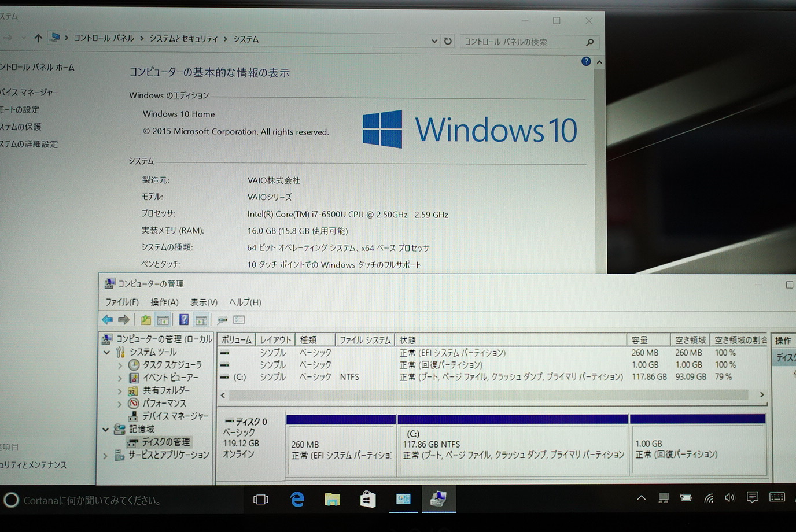The width and height of the screenshot is (796, 532).
Task: Click the File System (ファイル システム) column header
Action: pos(365,340)
